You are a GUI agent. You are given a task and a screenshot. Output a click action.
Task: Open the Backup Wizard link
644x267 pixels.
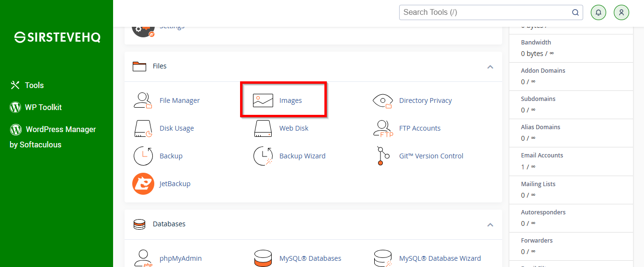302,156
